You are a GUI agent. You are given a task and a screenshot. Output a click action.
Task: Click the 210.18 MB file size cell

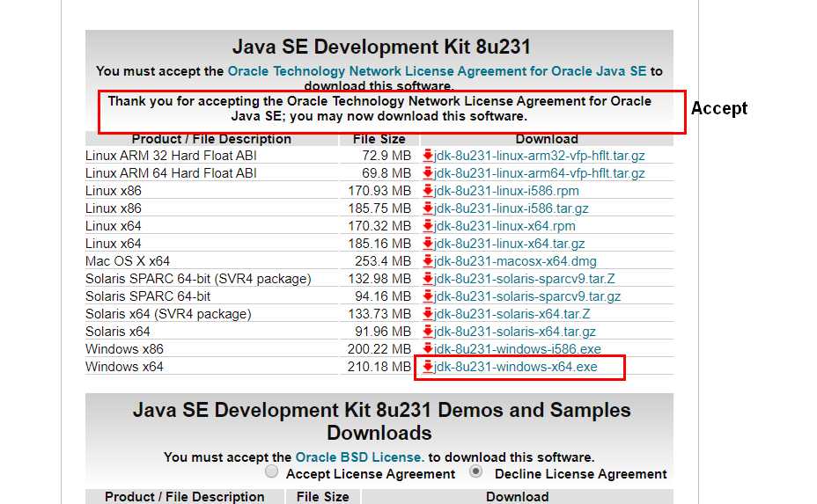tap(379, 367)
